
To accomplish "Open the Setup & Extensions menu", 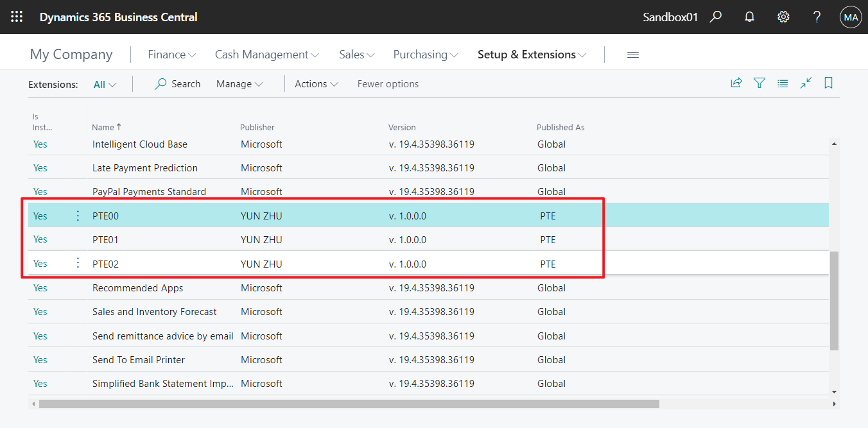I will click(532, 55).
